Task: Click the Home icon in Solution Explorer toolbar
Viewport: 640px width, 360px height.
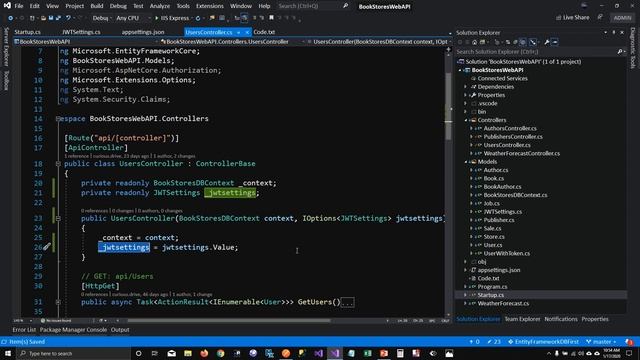Action: pyautogui.click(x=474, y=42)
